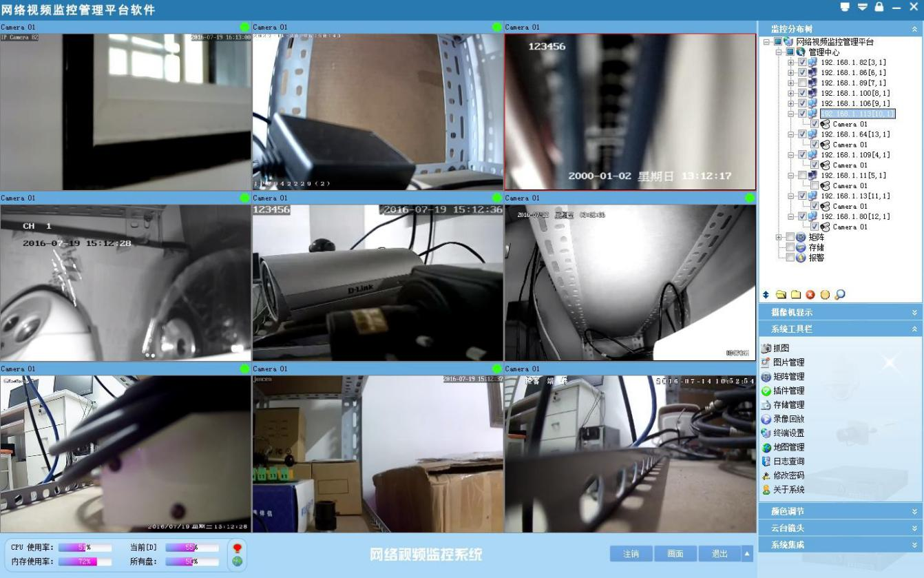Uncheck the 192.168.1.82 device checkbox
The width and height of the screenshot is (924, 578).
tap(802, 63)
